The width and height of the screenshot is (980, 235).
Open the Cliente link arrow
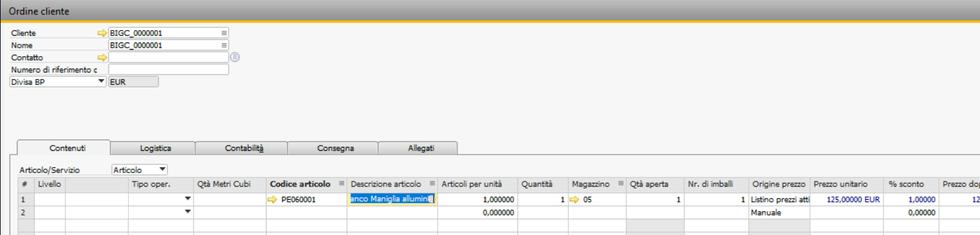pos(101,33)
